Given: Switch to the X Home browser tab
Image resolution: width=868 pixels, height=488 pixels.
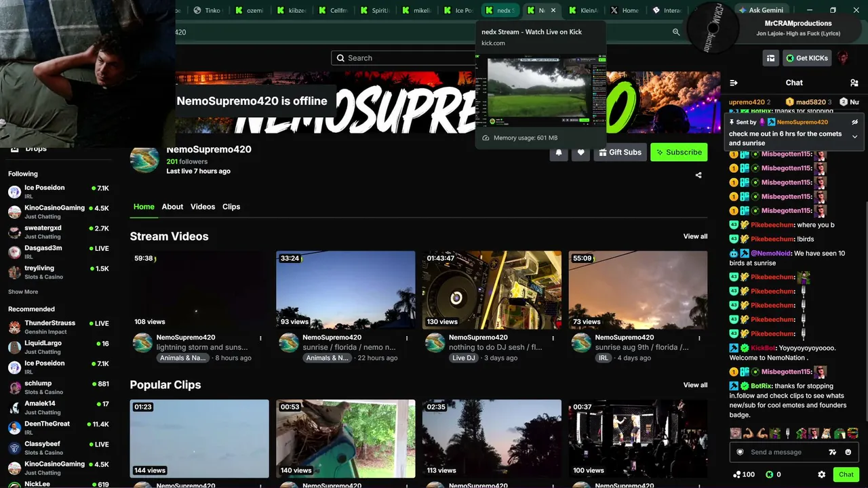Looking at the screenshot, I should click(625, 10).
